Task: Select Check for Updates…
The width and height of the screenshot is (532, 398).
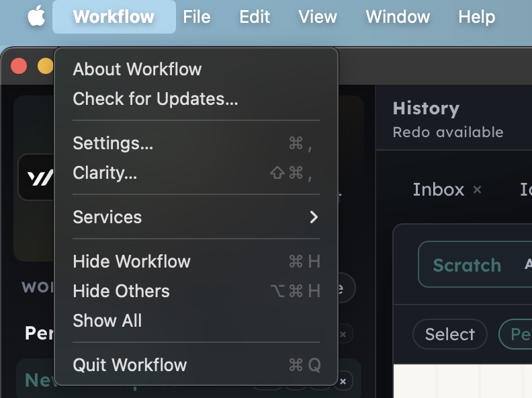Action: pyautogui.click(x=196, y=99)
